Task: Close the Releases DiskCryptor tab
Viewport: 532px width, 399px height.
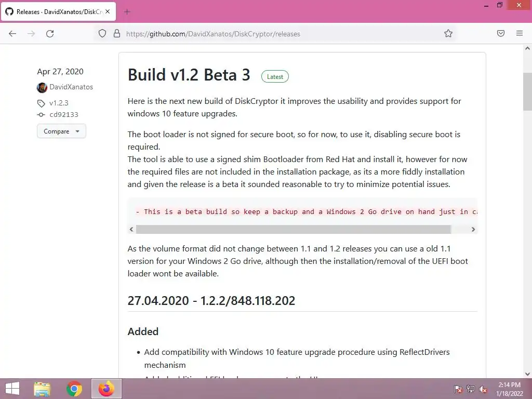Action: 108,11
